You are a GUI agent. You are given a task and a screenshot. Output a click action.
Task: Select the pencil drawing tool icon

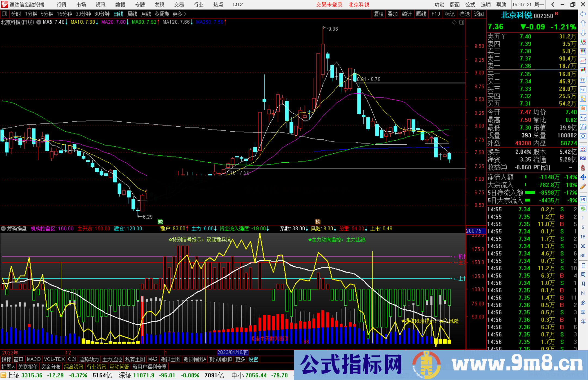583,187
